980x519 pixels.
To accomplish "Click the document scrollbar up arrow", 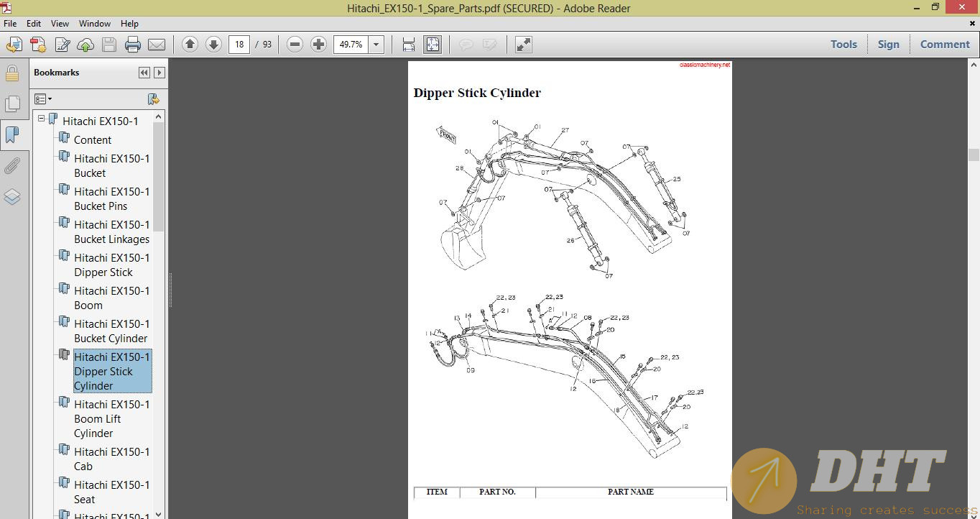I will (x=974, y=65).
